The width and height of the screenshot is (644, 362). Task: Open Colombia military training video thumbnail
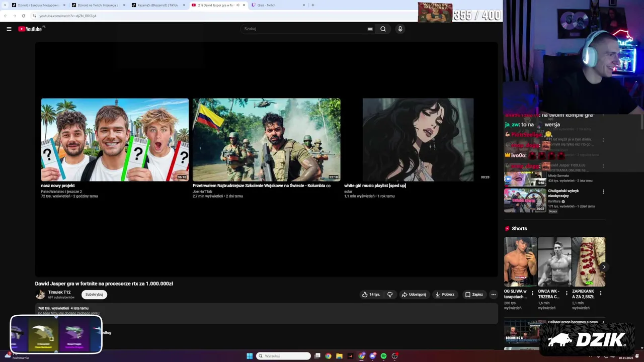coord(266,140)
